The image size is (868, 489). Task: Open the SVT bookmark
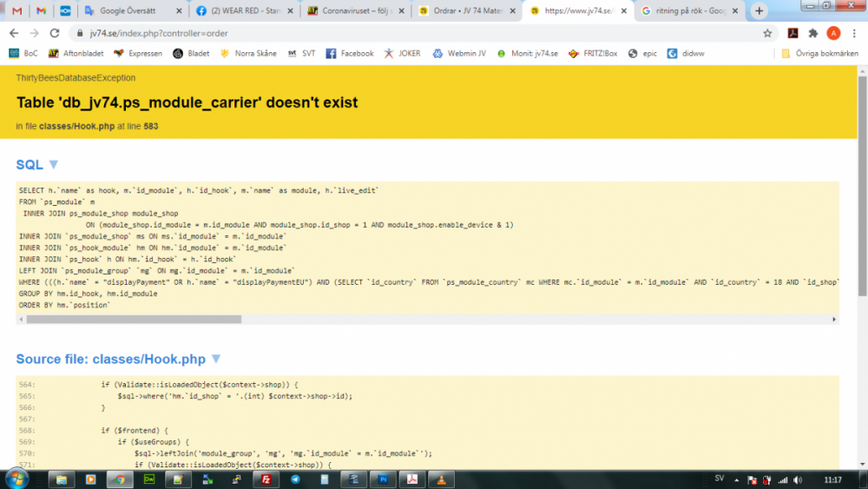click(x=301, y=54)
